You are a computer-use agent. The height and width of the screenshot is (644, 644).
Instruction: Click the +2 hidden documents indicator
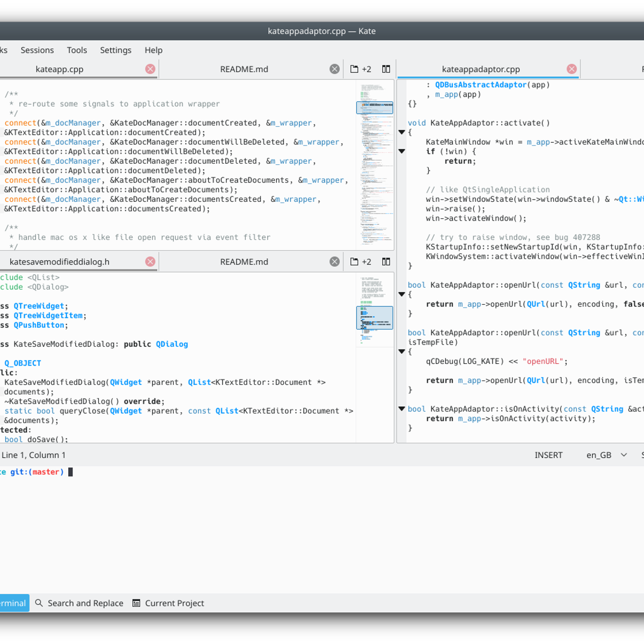click(x=366, y=69)
